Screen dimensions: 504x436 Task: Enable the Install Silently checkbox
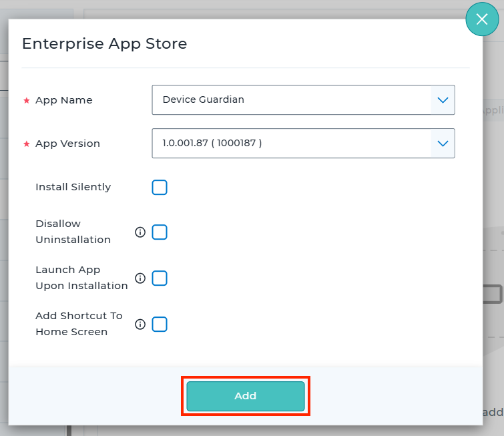(x=160, y=188)
